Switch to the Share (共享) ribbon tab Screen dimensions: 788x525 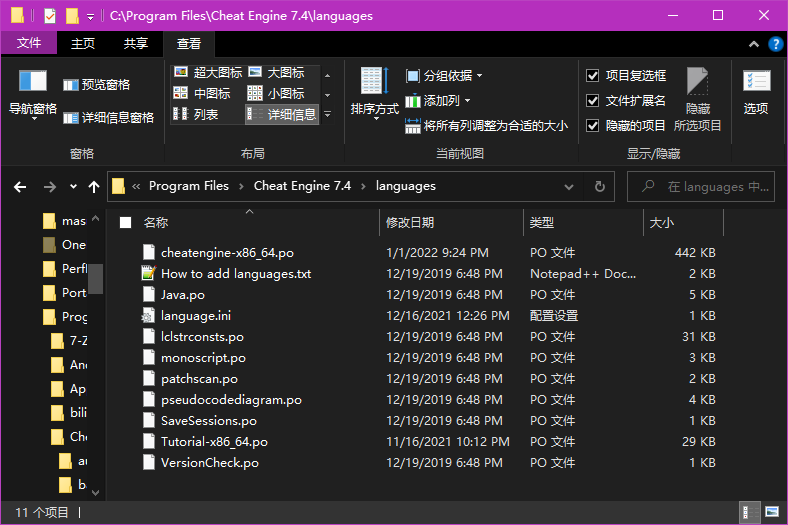coord(136,43)
